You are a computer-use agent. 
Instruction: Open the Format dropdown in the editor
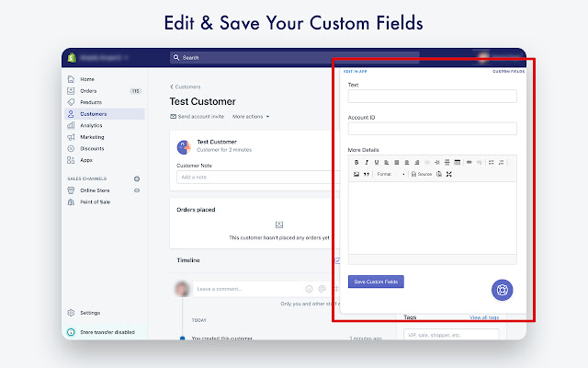[x=390, y=174]
